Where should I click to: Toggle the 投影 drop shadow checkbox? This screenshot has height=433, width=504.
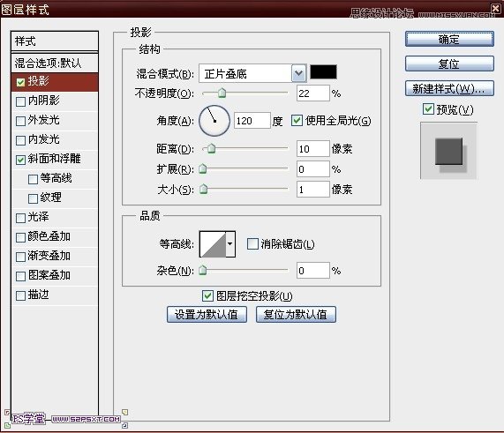tap(20, 82)
